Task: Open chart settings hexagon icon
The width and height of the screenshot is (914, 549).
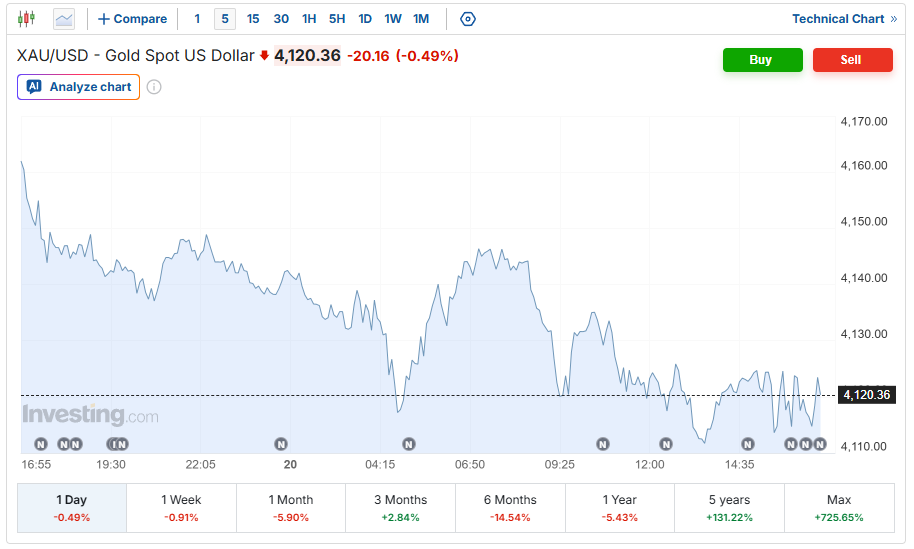Action: pyautogui.click(x=467, y=19)
